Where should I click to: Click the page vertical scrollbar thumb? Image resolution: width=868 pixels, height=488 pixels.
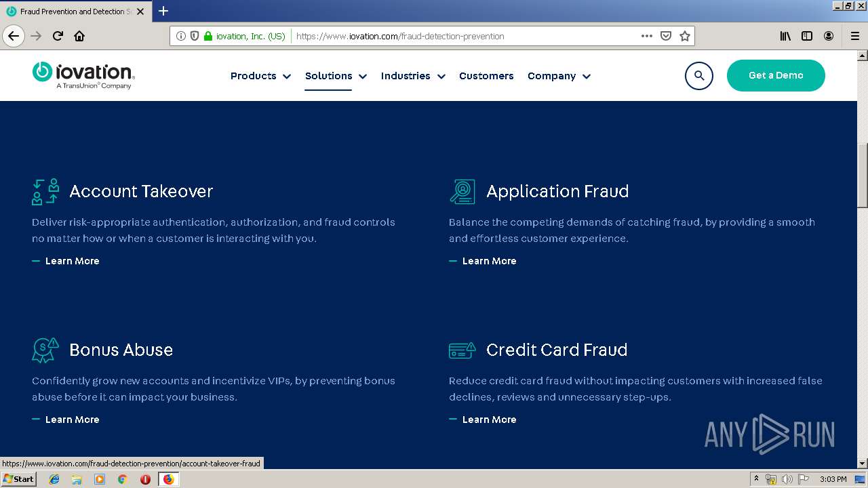click(863, 175)
